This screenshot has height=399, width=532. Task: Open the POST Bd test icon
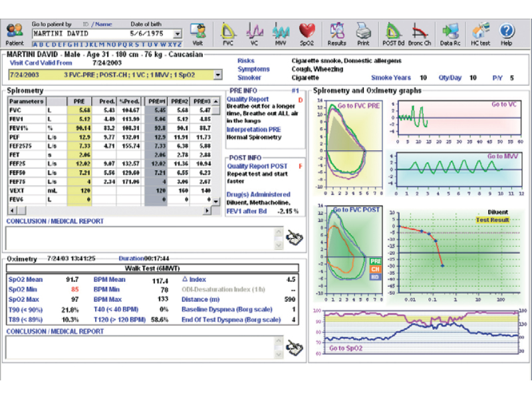393,34
